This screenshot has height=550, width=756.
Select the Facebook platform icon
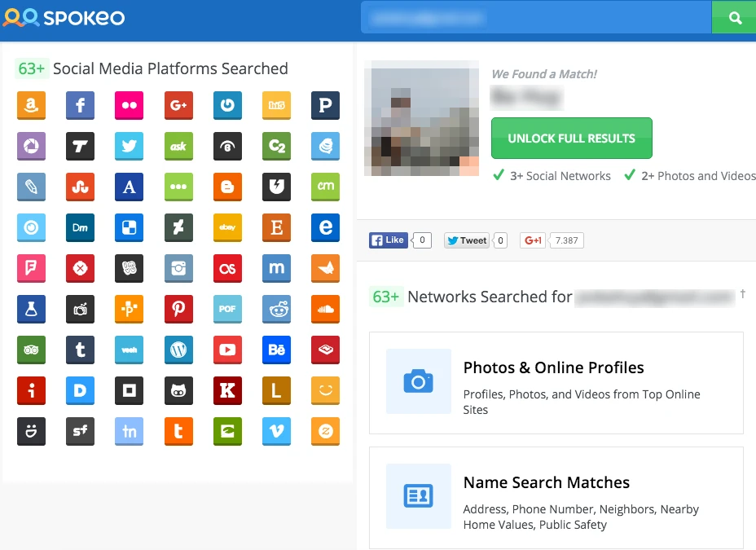pos(80,105)
